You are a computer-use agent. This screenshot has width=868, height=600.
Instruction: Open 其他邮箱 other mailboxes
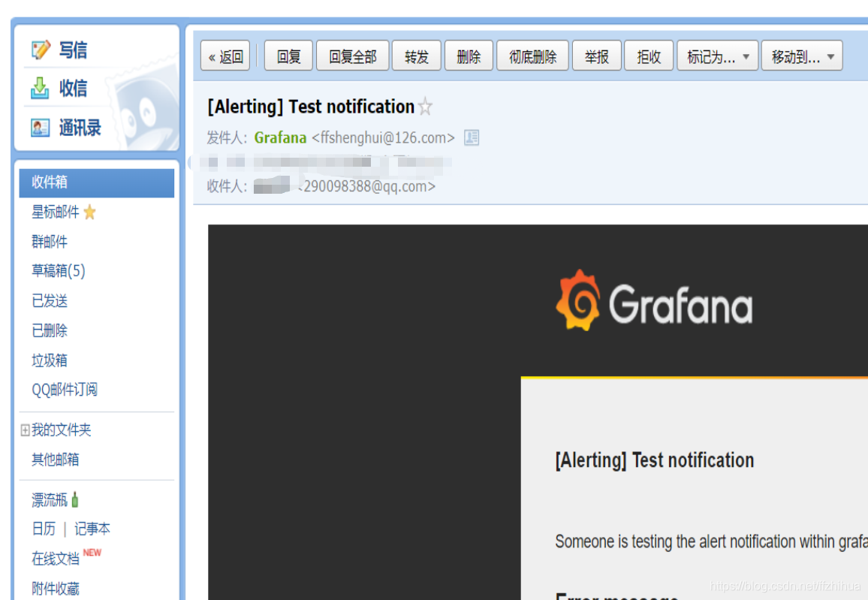(56, 460)
